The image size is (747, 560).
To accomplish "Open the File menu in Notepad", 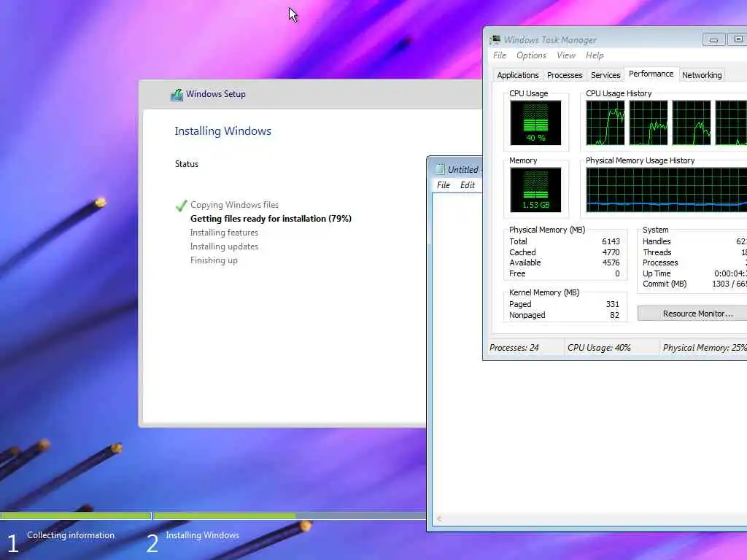I will [x=443, y=185].
